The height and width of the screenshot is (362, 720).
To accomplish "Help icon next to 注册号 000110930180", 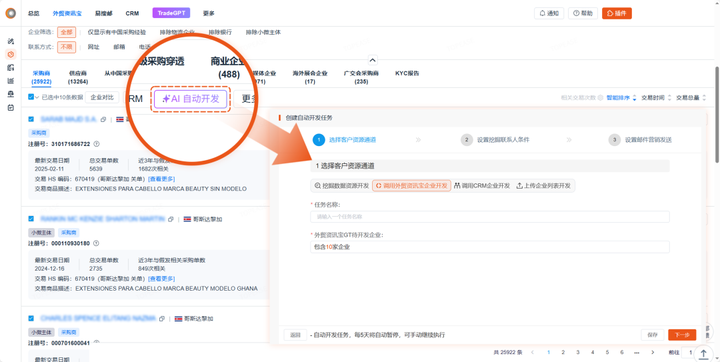I will tap(96, 243).
